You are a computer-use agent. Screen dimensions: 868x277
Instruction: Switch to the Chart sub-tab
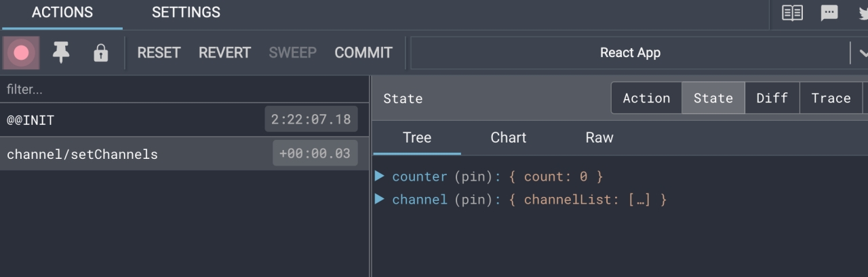[x=508, y=138]
